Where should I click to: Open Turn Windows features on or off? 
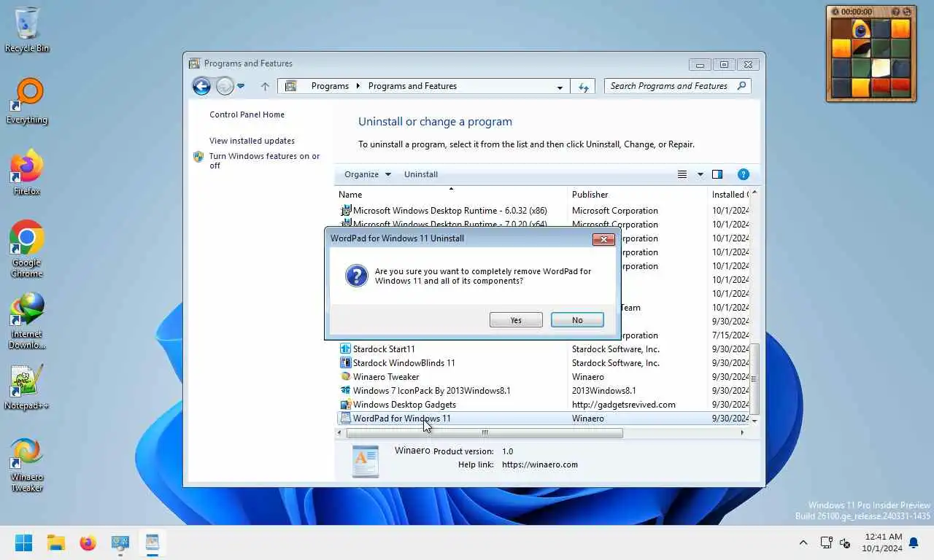point(264,160)
